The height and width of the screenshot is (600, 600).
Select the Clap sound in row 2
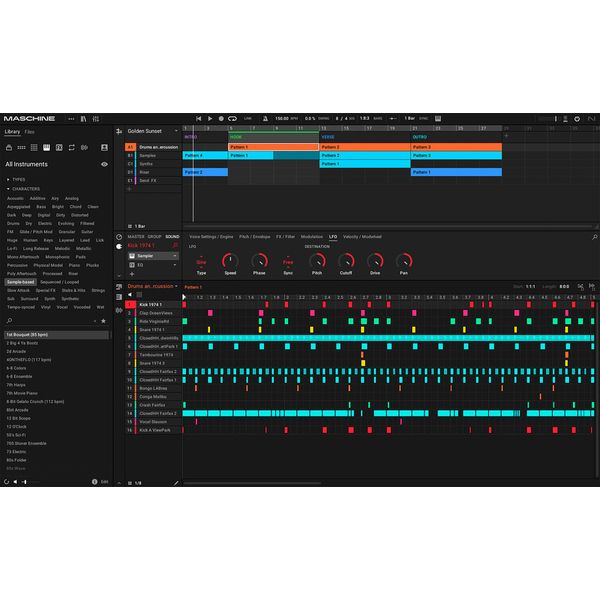pos(153,313)
